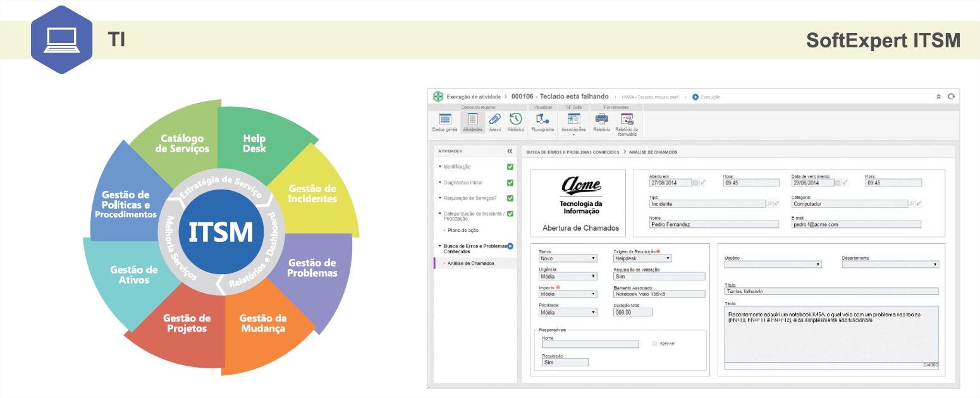The image size is (980, 398).
Task: Open Relatório do formulário
Action: pyautogui.click(x=627, y=125)
